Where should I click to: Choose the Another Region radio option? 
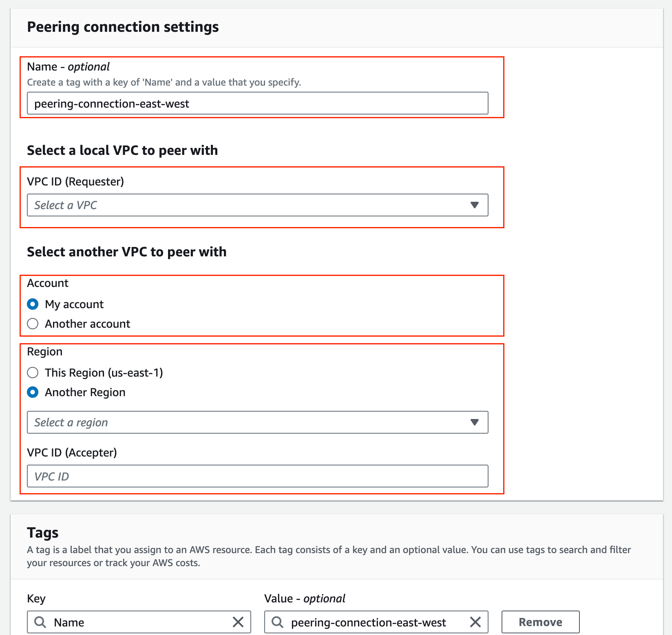click(x=33, y=392)
